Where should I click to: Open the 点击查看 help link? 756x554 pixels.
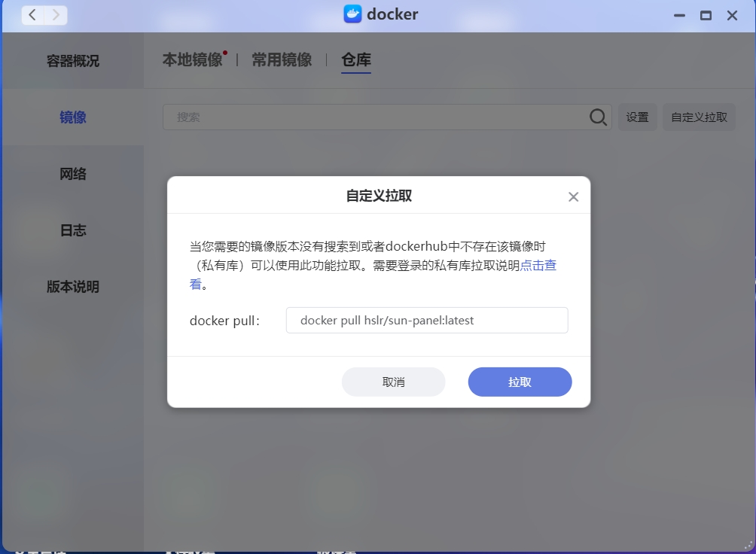[538, 266]
